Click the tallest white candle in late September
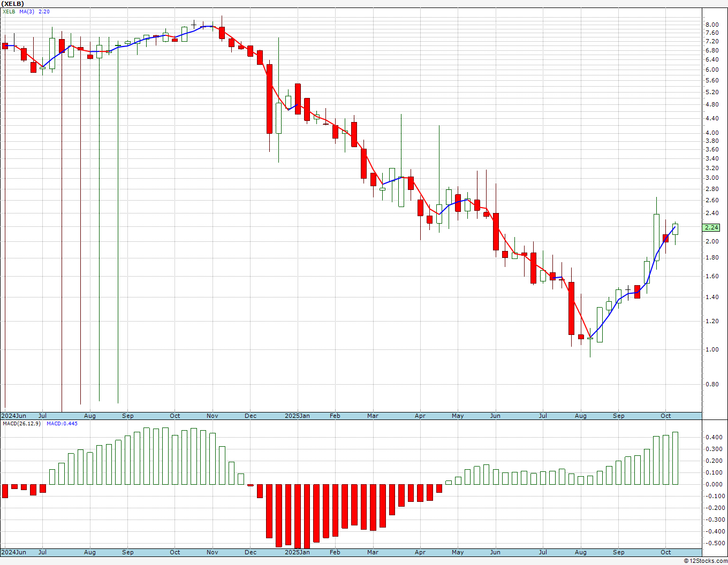Image resolution: width=728 pixels, height=565 pixels. tap(656, 237)
